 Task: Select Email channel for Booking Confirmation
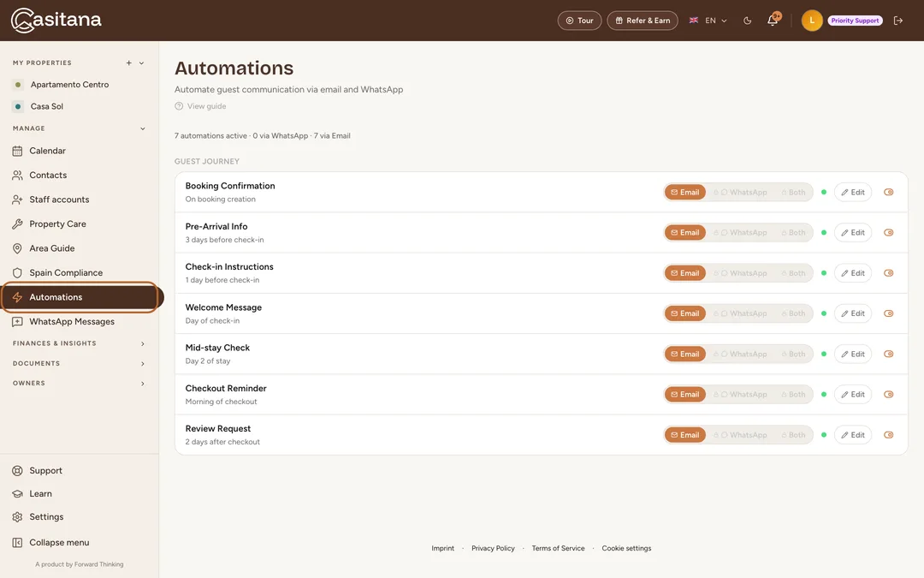click(684, 193)
